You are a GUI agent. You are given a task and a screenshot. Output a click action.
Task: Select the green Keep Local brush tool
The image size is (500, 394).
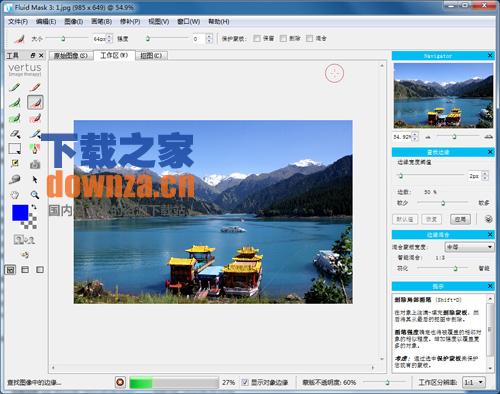click(14, 103)
